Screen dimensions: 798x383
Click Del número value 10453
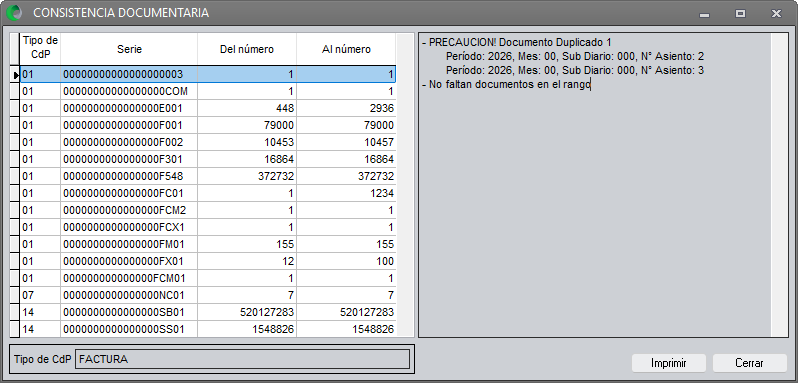[x=247, y=142]
